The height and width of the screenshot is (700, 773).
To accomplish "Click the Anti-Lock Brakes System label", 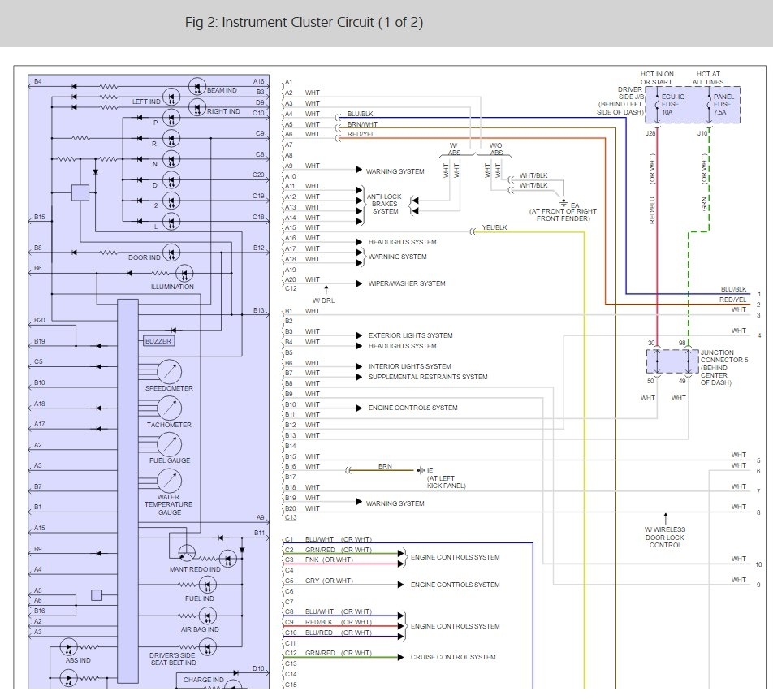I will tap(386, 205).
